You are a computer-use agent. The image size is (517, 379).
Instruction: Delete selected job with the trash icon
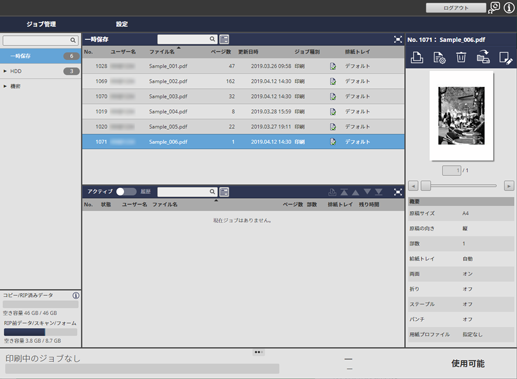461,57
